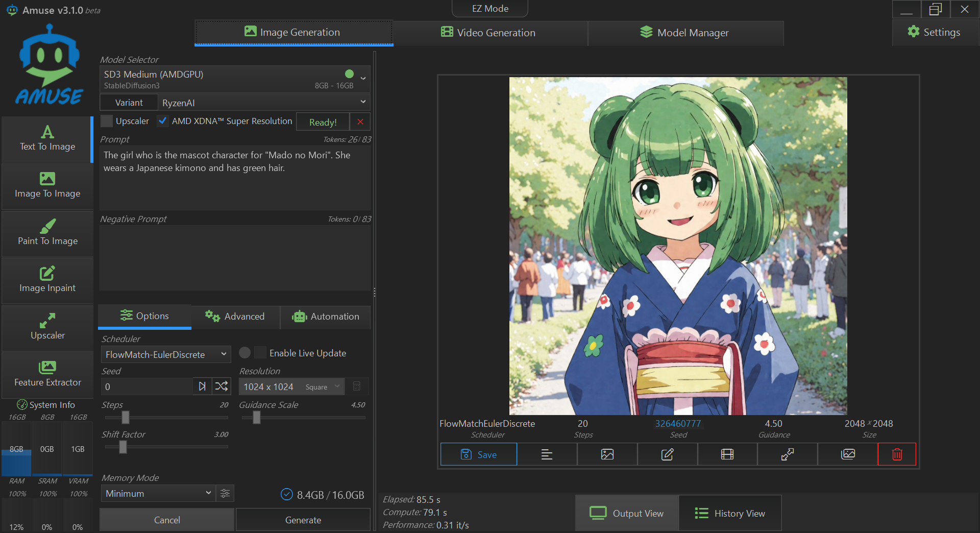Enable the Upscaler checkbox

(107, 121)
